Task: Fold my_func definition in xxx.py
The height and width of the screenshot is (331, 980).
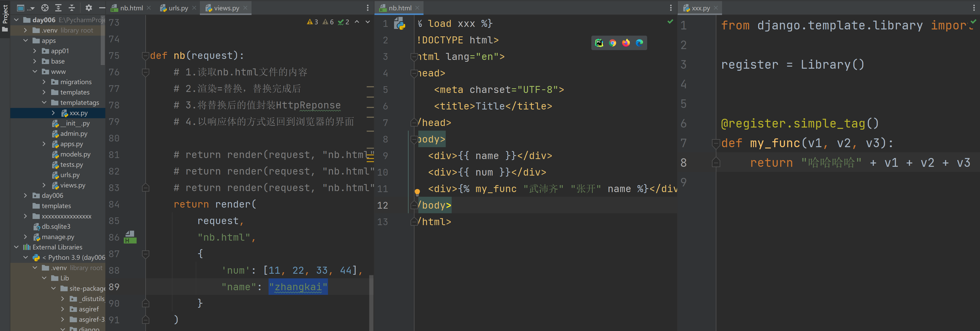Action: point(716,144)
